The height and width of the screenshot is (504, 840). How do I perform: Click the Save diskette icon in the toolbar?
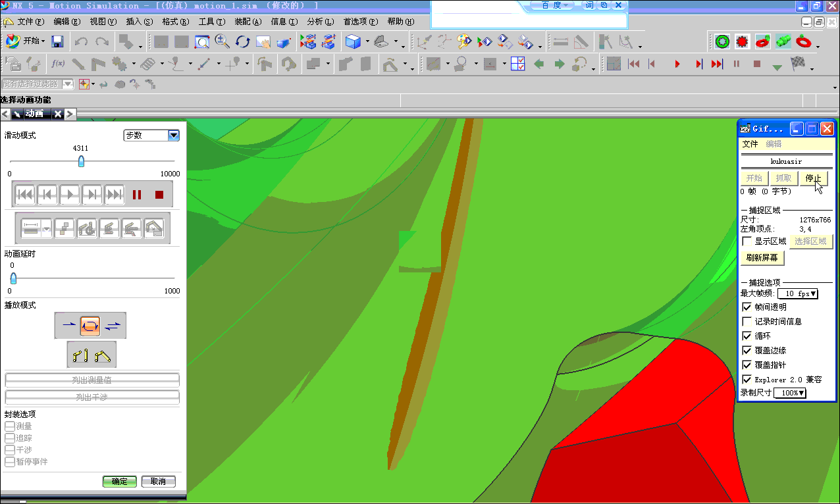[57, 41]
